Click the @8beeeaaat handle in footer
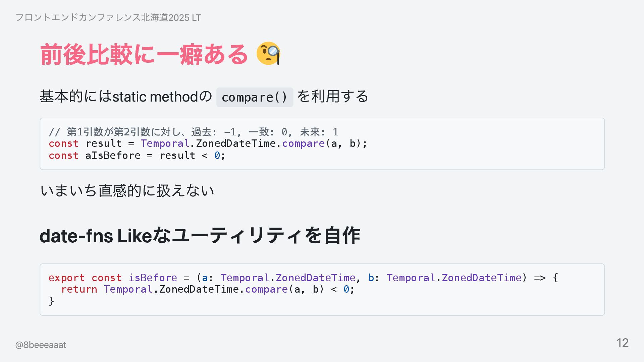 [41, 345]
